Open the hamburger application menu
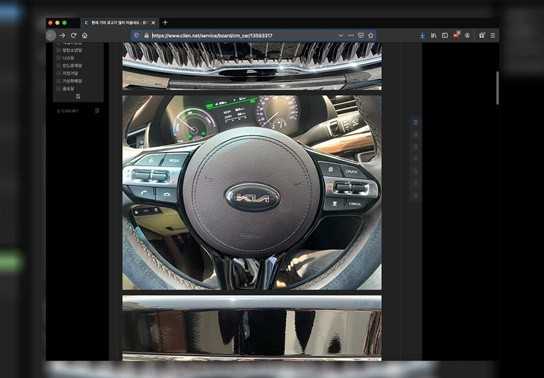 pos(492,35)
